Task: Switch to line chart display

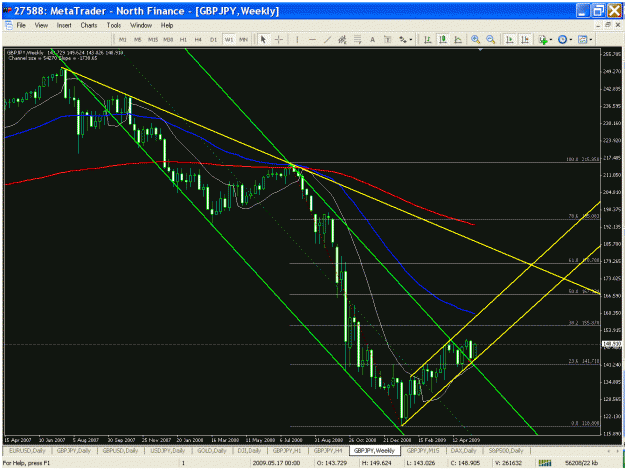Action: pos(458,39)
